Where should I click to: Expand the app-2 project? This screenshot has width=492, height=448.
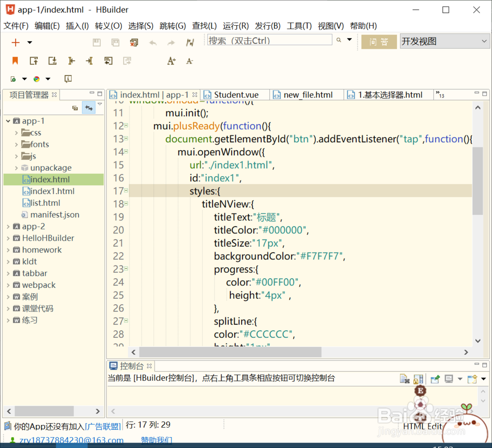[x=8, y=226]
